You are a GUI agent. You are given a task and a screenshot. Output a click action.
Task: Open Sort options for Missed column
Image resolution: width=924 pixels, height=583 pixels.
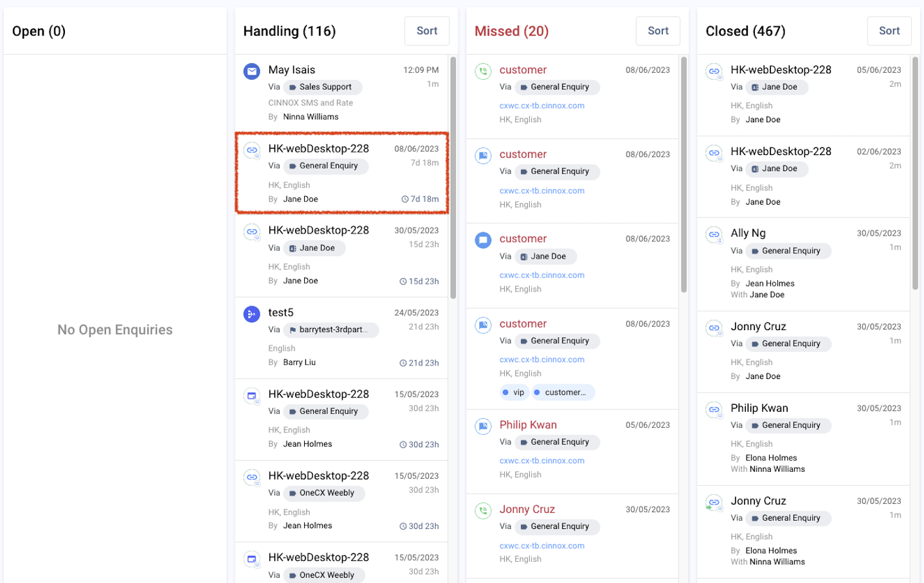pos(658,31)
